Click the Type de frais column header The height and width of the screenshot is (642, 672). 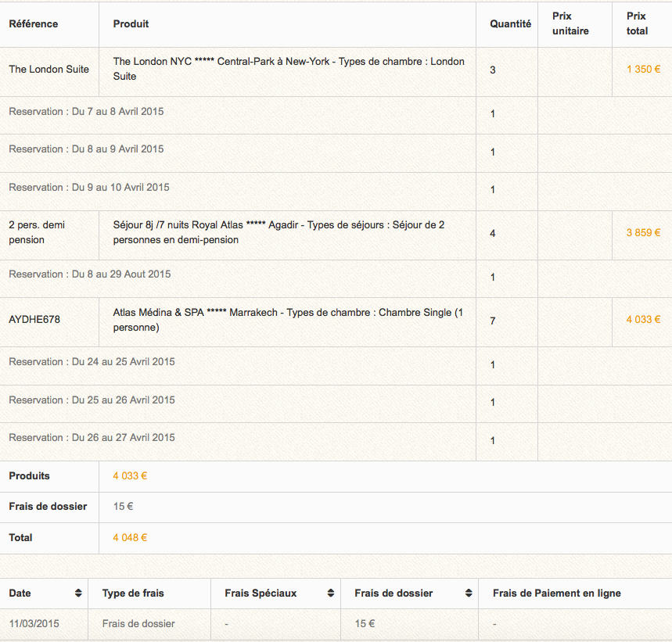click(149, 594)
